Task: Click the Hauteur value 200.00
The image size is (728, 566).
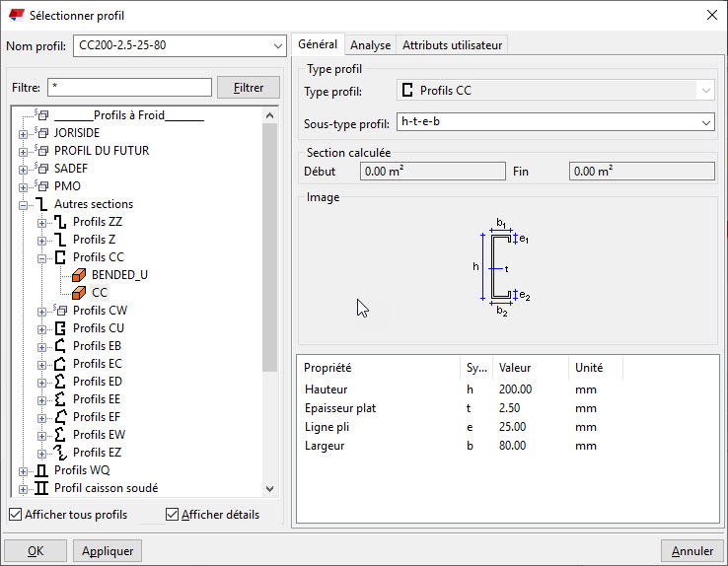Action: 515,389
